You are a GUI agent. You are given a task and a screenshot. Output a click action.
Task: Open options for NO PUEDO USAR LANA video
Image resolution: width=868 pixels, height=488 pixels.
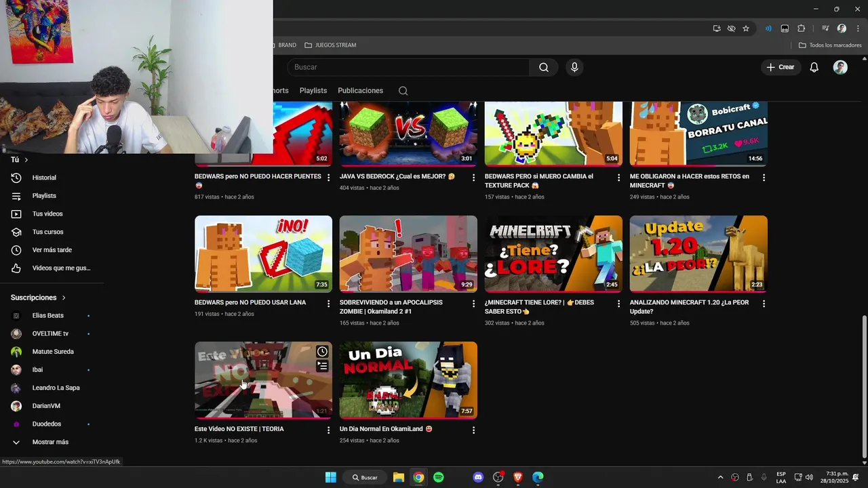(328, 304)
